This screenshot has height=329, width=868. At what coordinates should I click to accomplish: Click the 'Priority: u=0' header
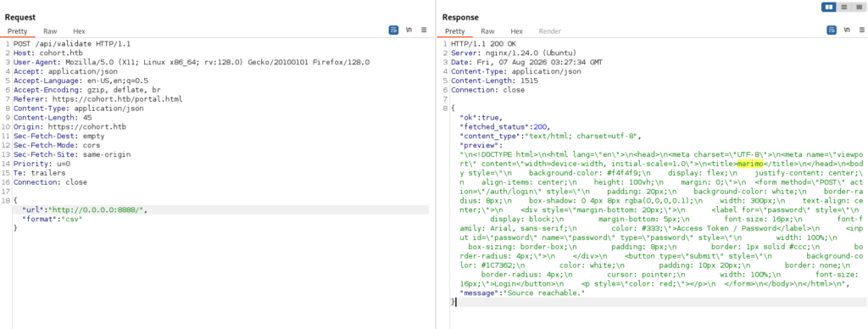(x=42, y=164)
